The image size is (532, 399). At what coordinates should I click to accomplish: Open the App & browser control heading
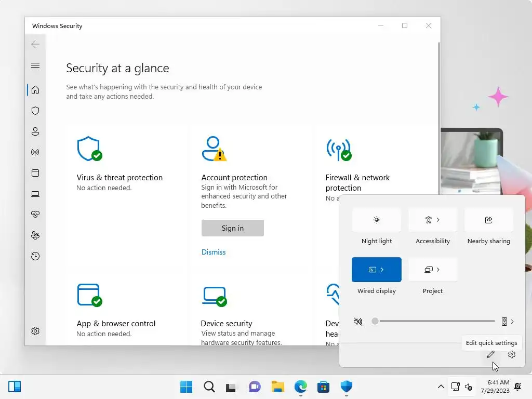[116, 323]
